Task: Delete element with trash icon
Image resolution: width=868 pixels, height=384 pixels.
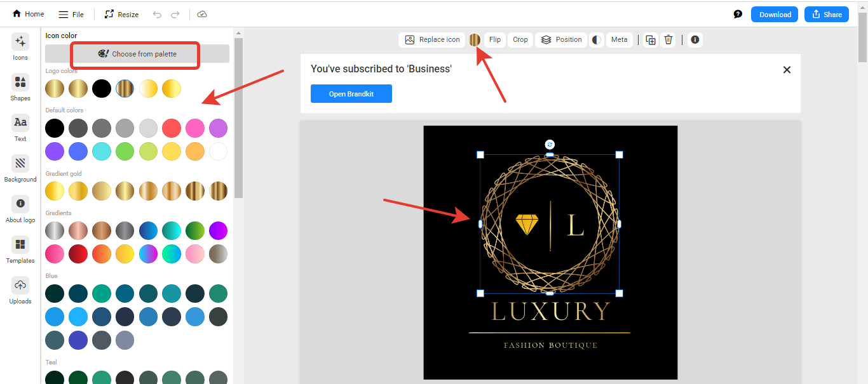Action: (x=668, y=40)
